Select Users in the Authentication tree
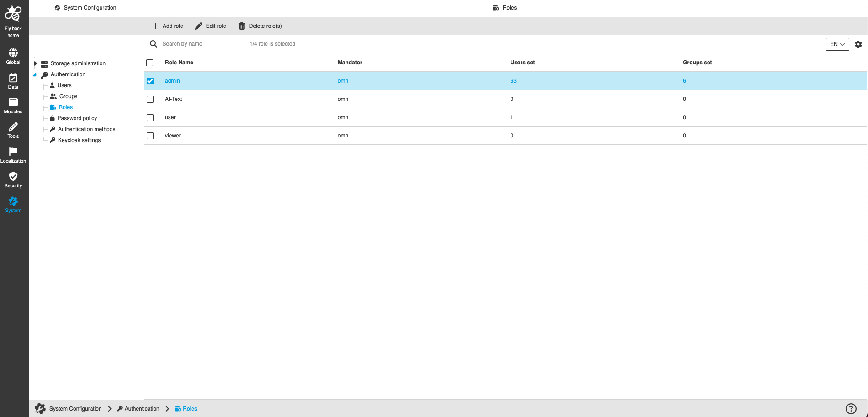Image resolution: width=868 pixels, height=417 pixels. (x=64, y=85)
